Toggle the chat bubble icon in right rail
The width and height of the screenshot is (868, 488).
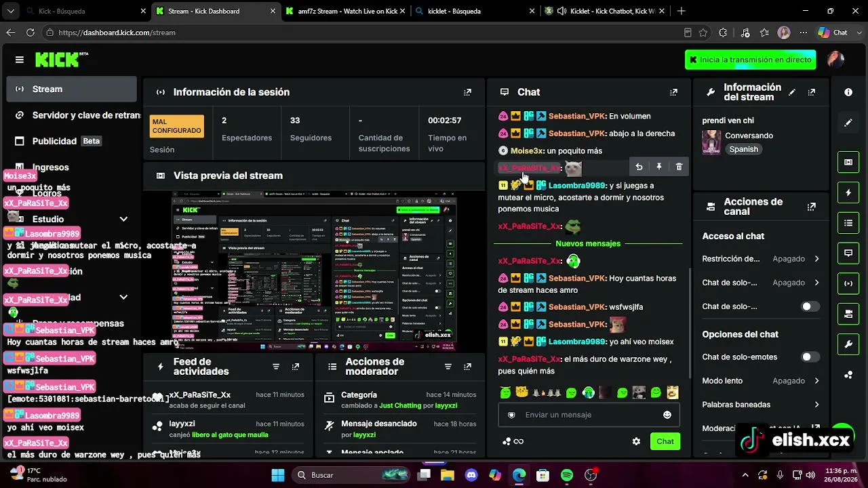coord(848,253)
